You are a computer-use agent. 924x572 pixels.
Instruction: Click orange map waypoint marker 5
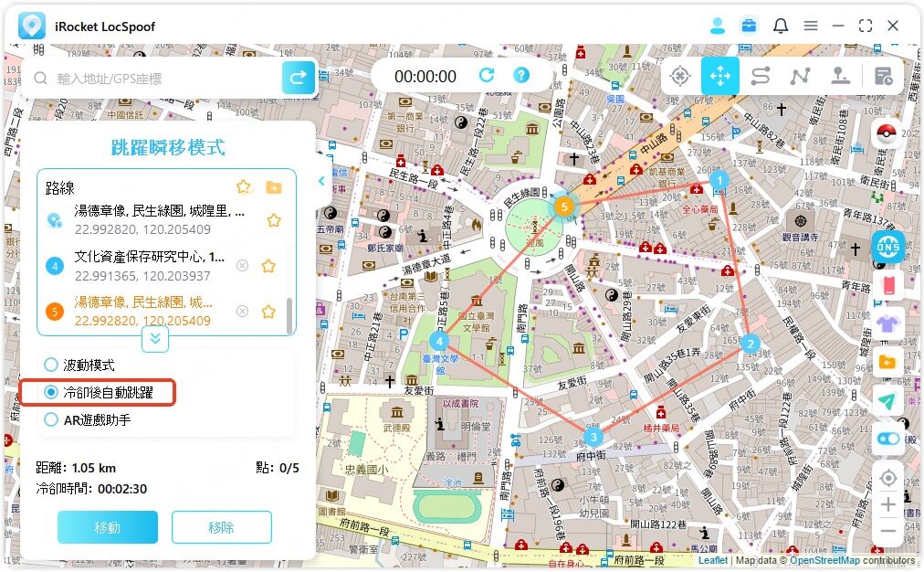coord(564,207)
